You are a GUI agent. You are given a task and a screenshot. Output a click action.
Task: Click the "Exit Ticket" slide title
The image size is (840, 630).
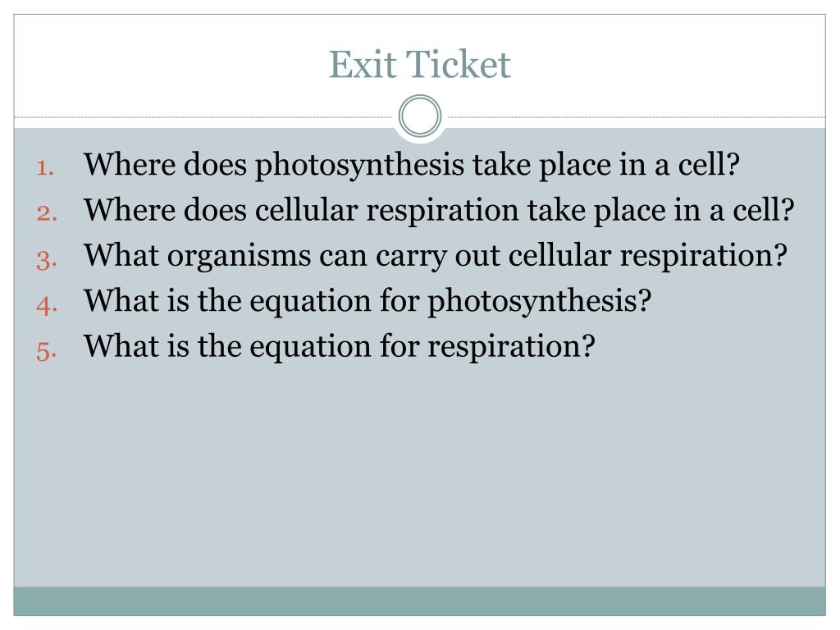[x=420, y=66]
